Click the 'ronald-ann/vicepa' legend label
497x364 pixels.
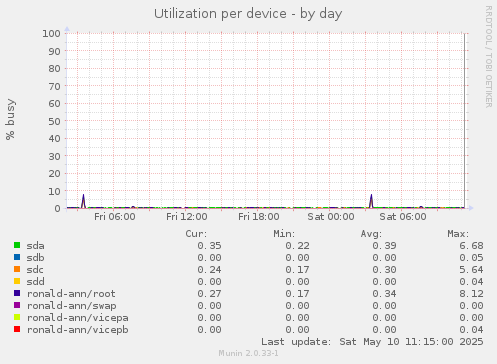[x=77, y=318]
